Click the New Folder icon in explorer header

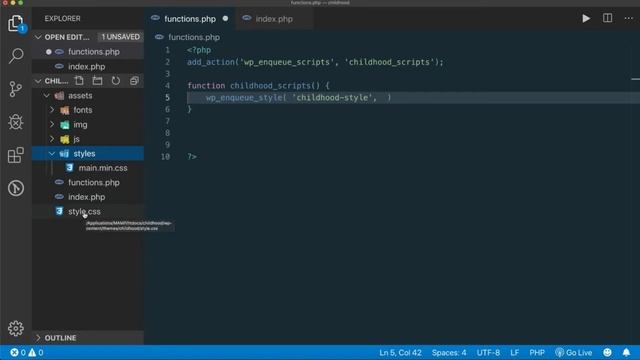coord(98,81)
